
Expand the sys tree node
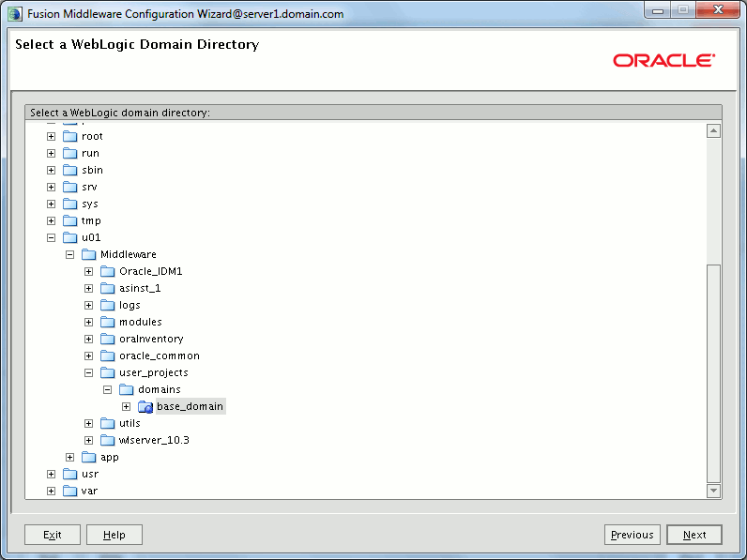click(x=51, y=204)
